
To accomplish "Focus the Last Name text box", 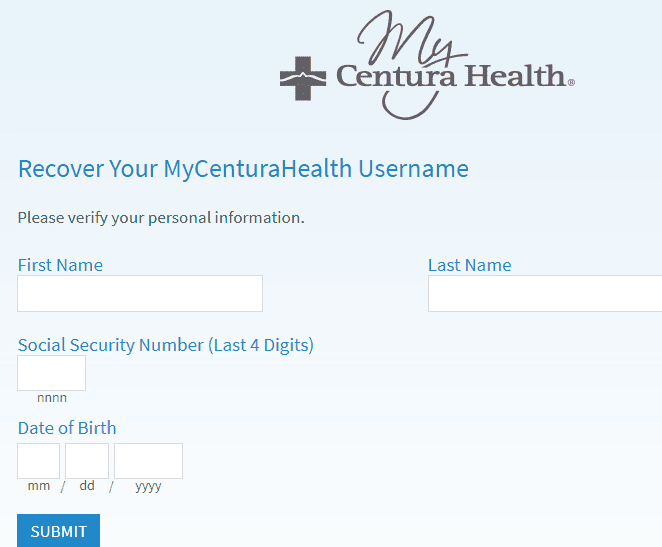I will click(x=545, y=294).
